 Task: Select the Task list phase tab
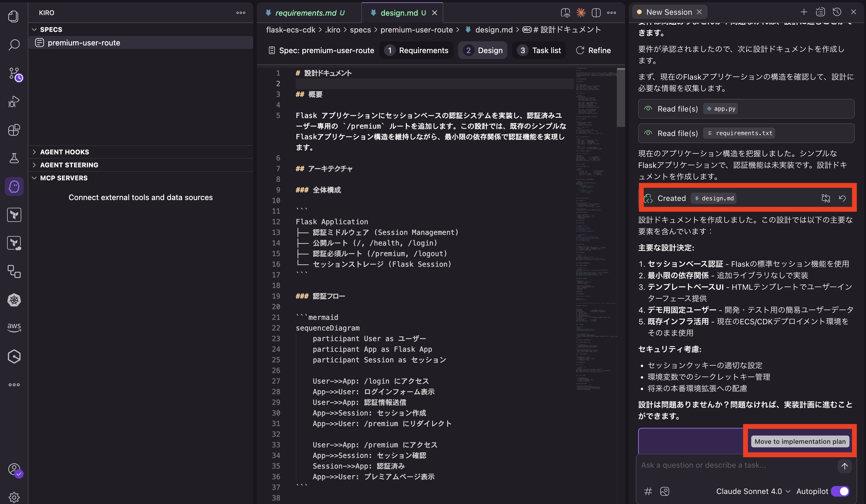coord(540,50)
